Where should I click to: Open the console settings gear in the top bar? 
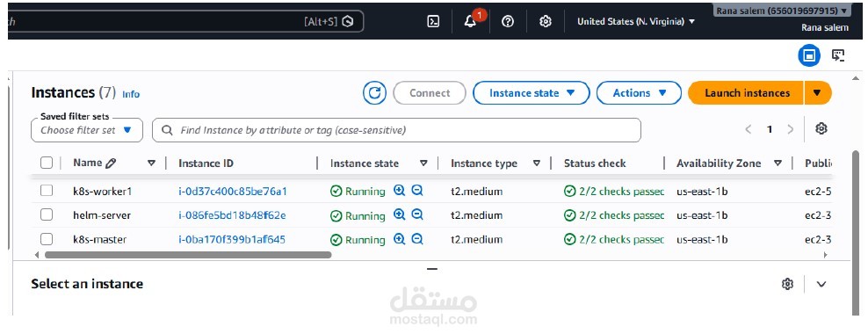(546, 22)
